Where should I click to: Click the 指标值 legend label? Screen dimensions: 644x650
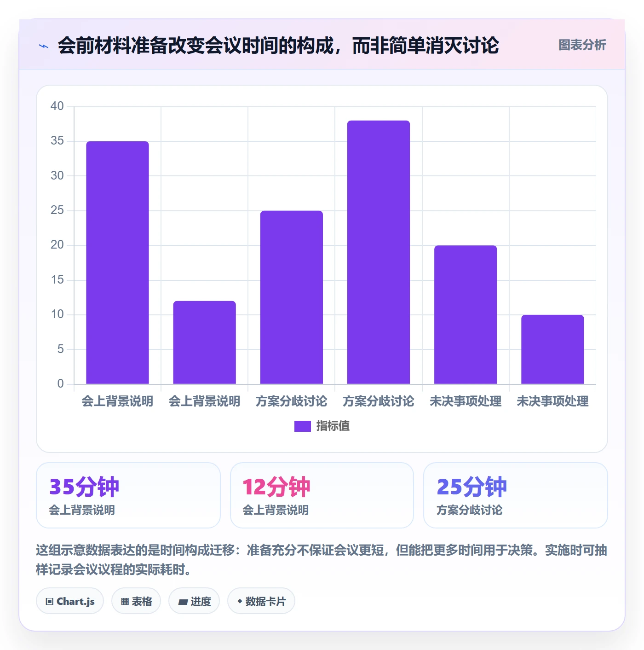333,426
